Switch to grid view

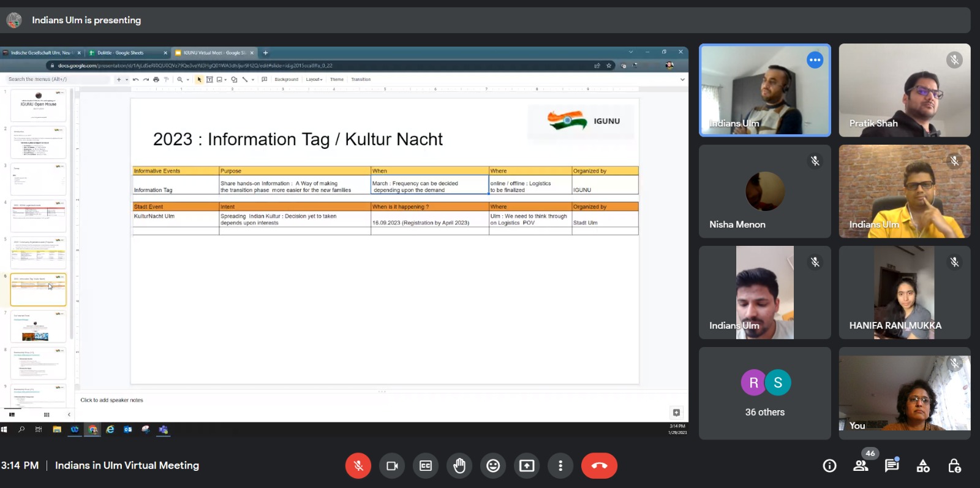(47, 414)
